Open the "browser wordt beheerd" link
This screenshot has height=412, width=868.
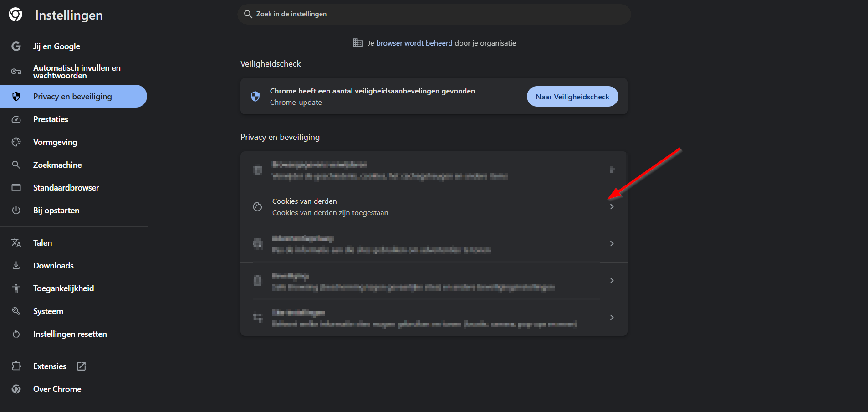tap(414, 43)
